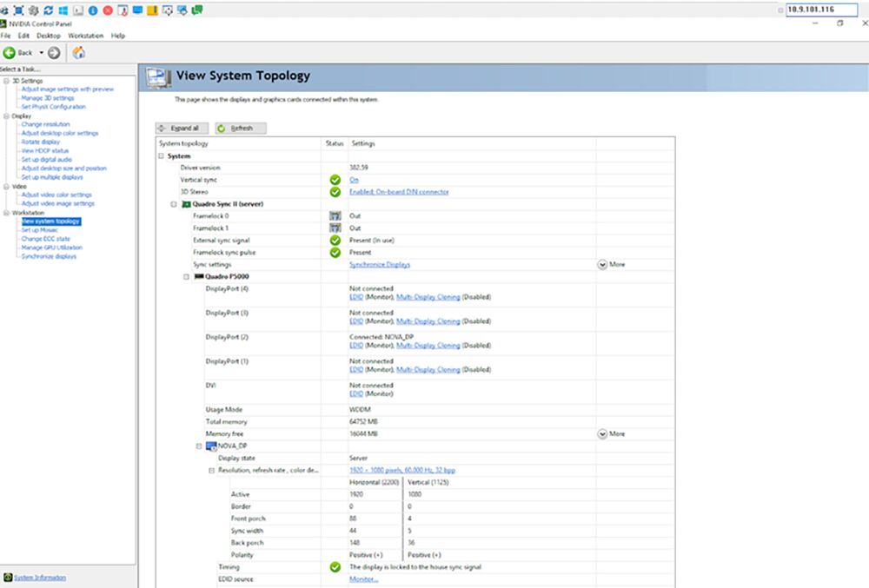Select 'Manage 3D settings' in the task tree
The height and width of the screenshot is (588, 869).
point(48,98)
